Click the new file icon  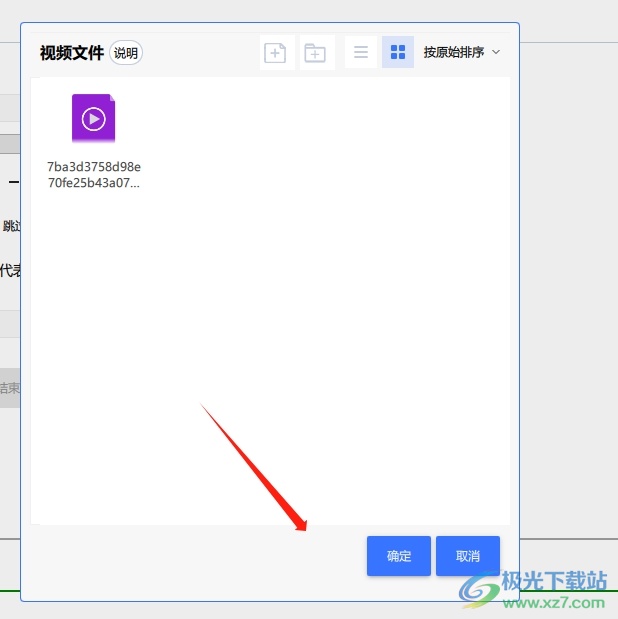click(x=275, y=53)
